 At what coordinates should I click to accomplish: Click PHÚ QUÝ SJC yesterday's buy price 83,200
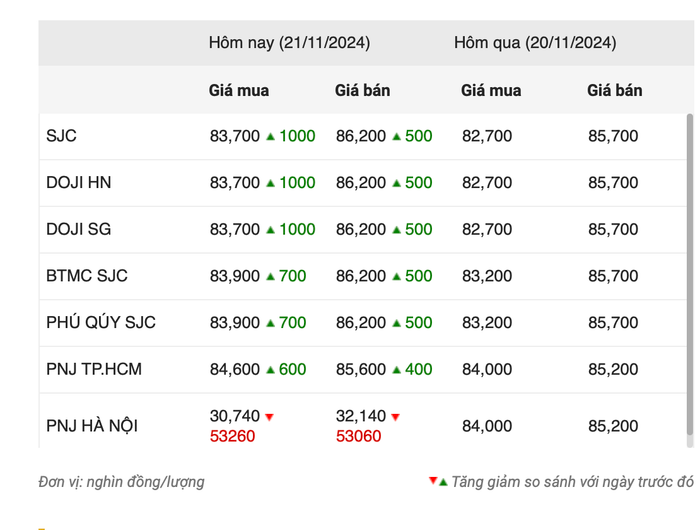(x=487, y=322)
